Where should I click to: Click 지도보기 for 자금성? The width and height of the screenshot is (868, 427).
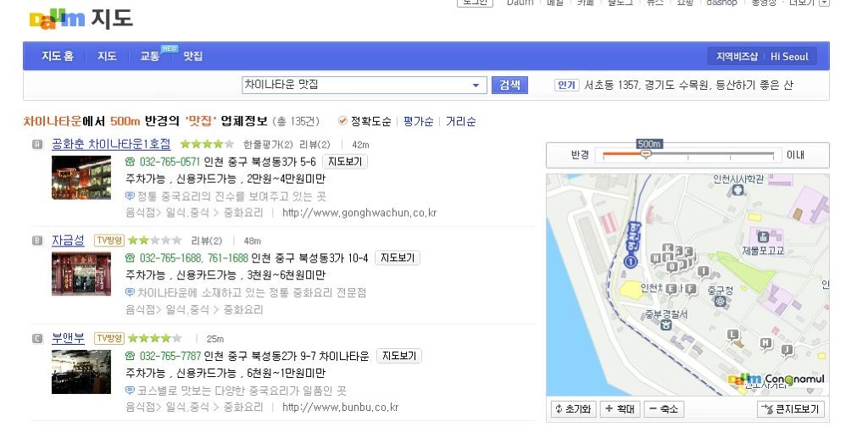(398, 258)
